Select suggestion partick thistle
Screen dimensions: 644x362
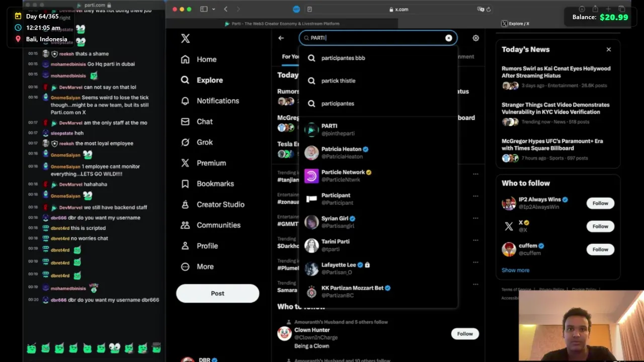point(378,80)
